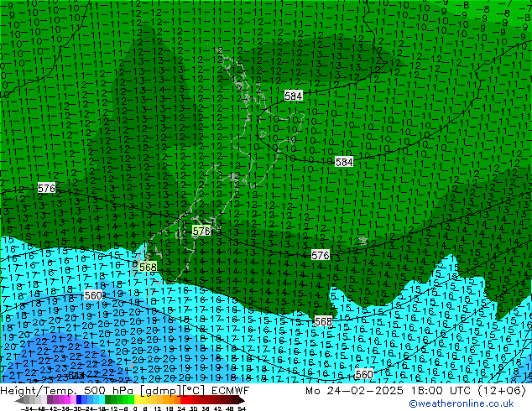Click the lower-right 584 contour label

click(344, 162)
